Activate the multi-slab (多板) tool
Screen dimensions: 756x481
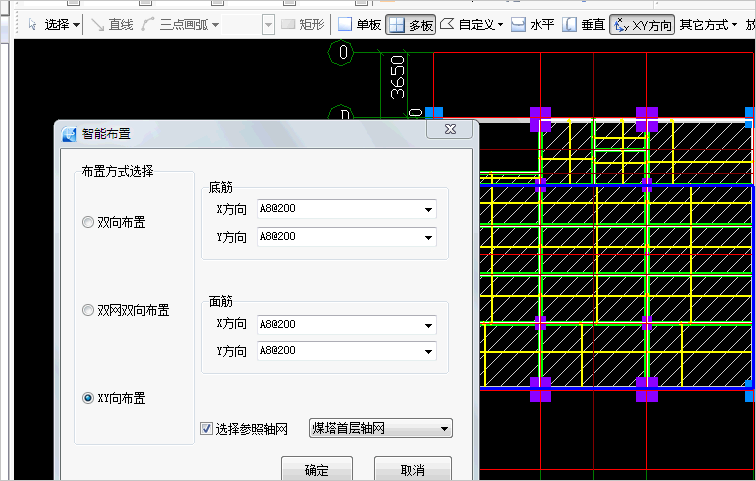411,24
